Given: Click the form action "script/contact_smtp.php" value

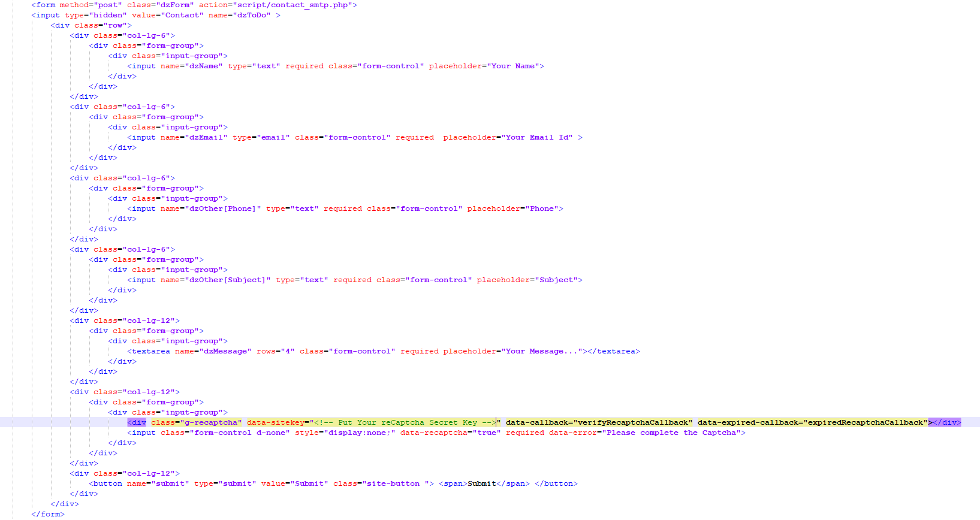Looking at the screenshot, I should click(294, 5).
